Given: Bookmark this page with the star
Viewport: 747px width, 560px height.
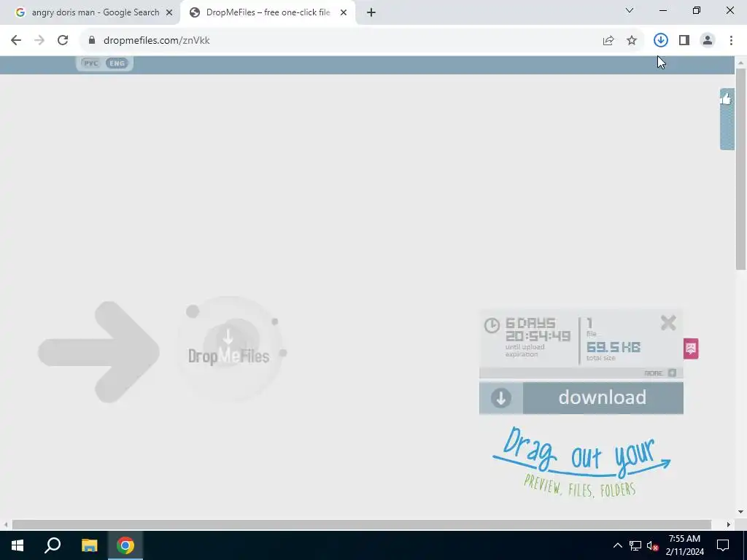Looking at the screenshot, I should [632, 41].
